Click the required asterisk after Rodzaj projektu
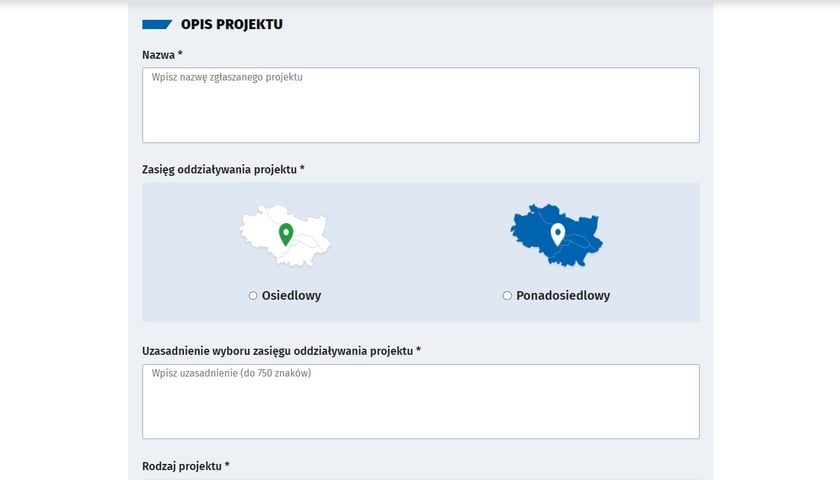This screenshot has width=840, height=480. point(227,465)
